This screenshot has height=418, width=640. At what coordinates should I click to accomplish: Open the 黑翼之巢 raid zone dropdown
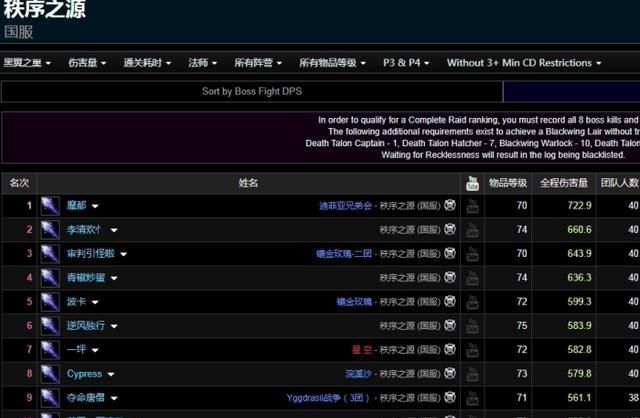[27, 63]
